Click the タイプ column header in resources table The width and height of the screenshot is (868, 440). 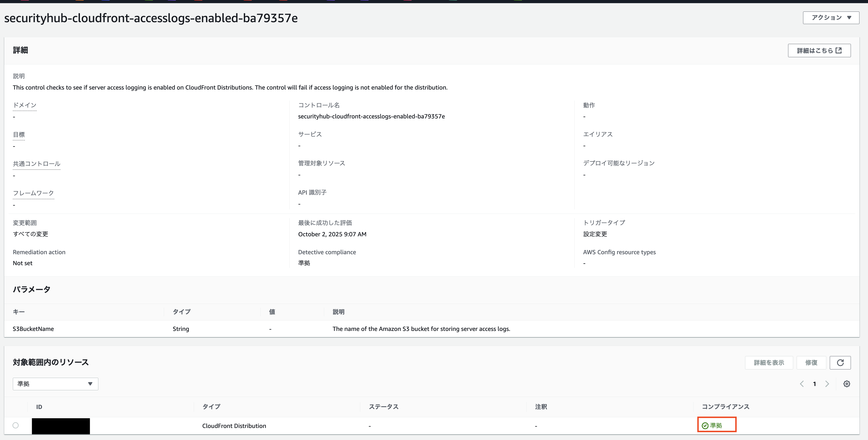[211, 407]
